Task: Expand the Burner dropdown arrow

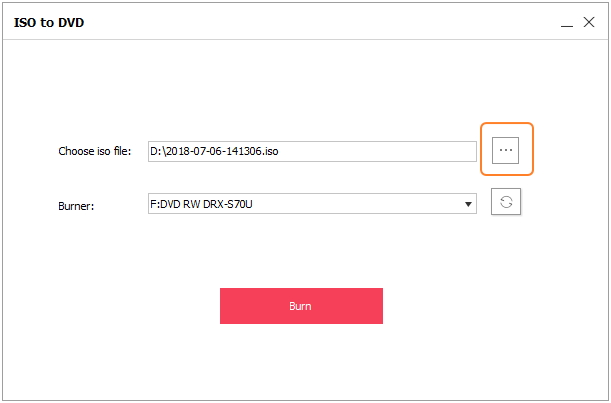Action: tap(468, 204)
